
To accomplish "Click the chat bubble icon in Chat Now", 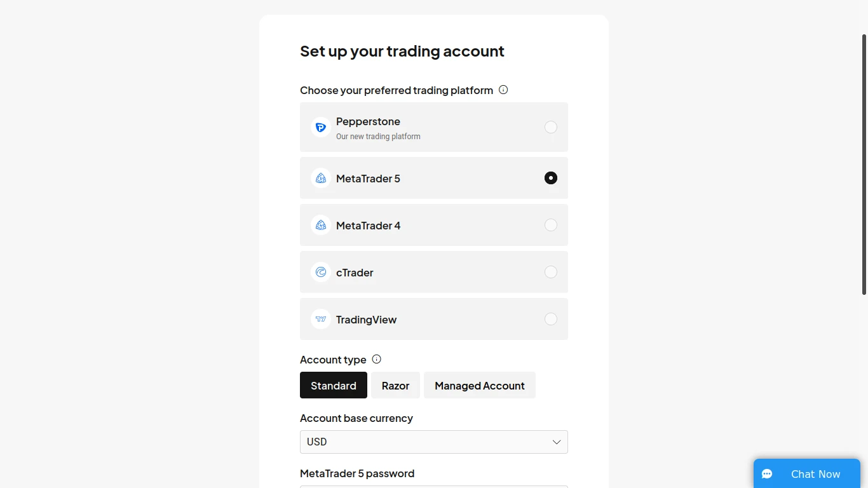I will pos(767,474).
